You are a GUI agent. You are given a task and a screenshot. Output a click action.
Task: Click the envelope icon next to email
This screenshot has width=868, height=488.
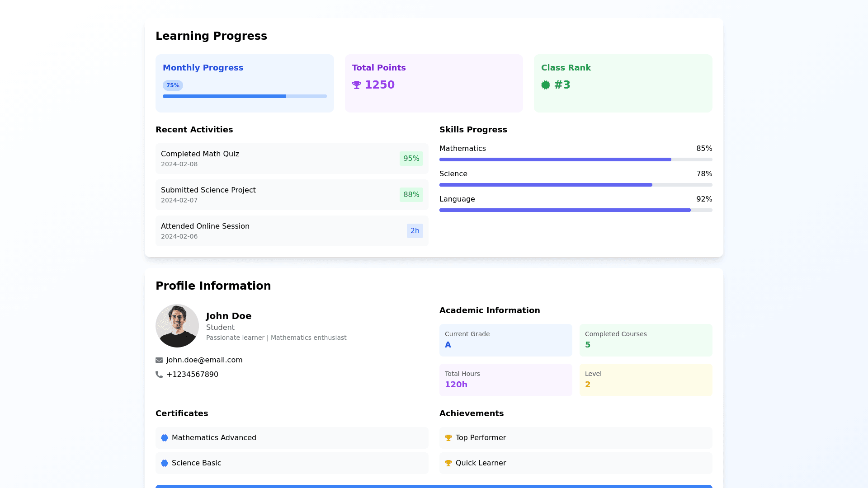tap(159, 360)
